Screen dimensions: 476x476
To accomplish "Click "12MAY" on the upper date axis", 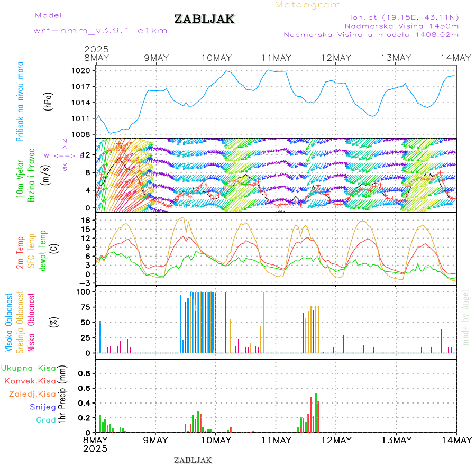I will point(336,58).
